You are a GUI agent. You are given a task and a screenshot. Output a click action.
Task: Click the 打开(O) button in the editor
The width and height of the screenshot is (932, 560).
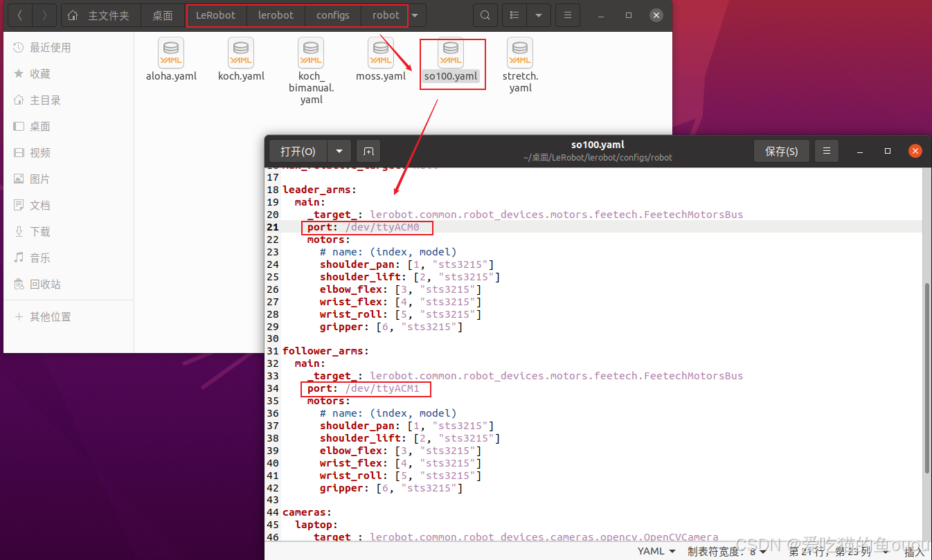[298, 151]
